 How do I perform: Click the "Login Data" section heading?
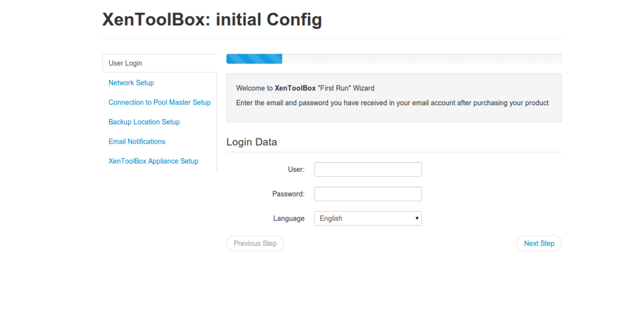click(x=252, y=142)
